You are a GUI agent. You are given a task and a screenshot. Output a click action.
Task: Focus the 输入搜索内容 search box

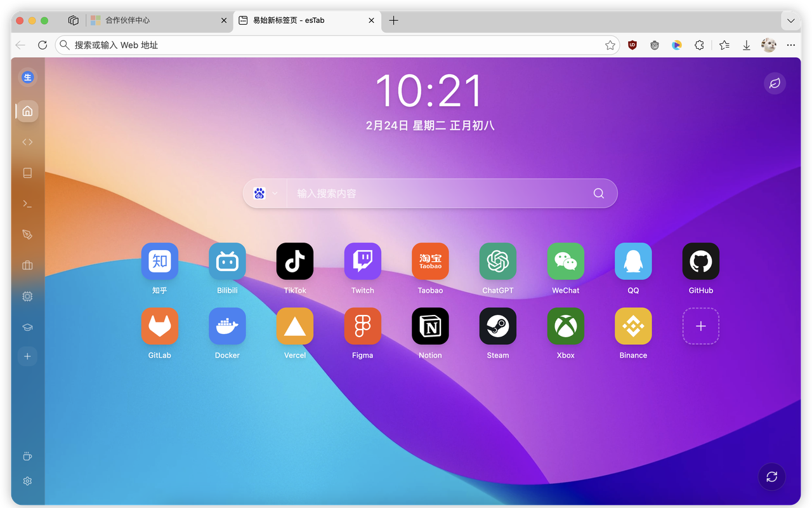coord(439,194)
